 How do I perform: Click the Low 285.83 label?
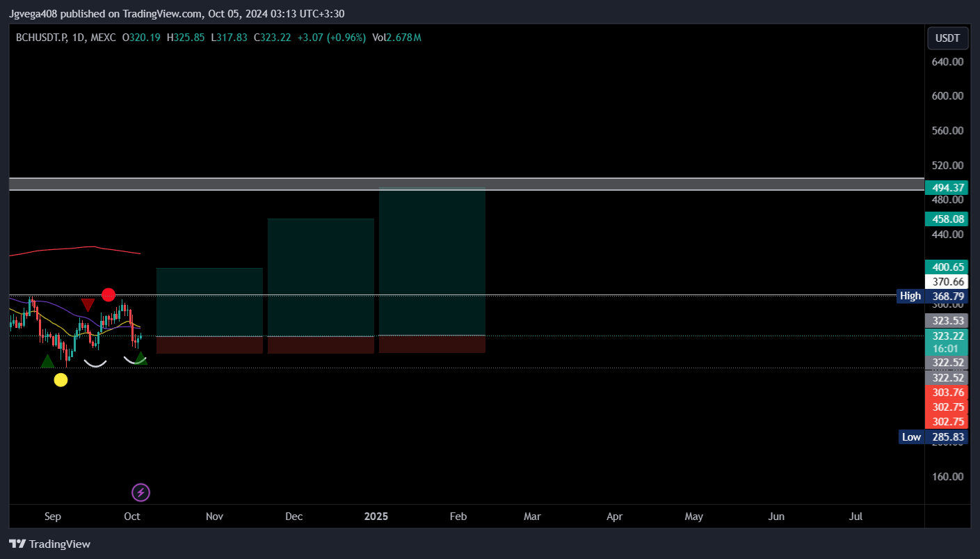tap(933, 437)
